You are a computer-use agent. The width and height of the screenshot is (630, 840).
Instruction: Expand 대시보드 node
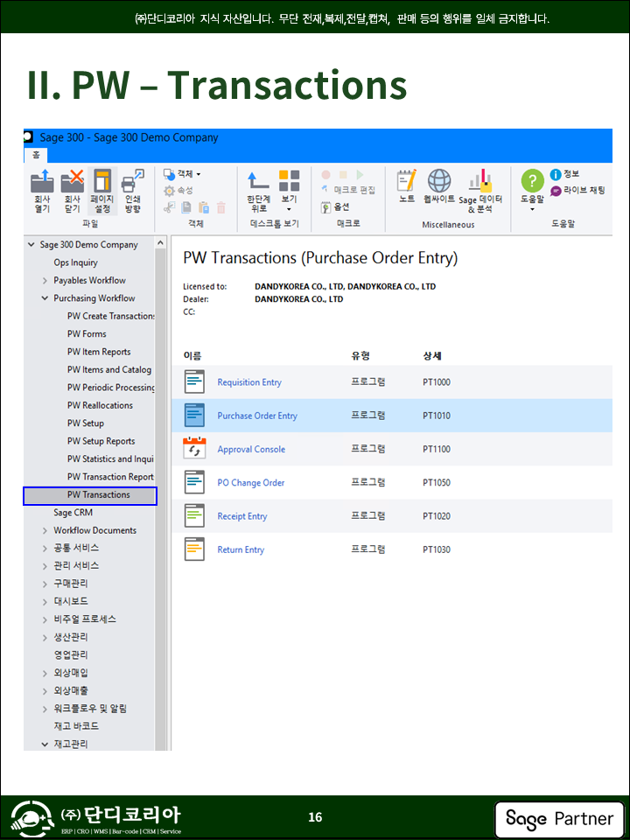click(x=45, y=602)
